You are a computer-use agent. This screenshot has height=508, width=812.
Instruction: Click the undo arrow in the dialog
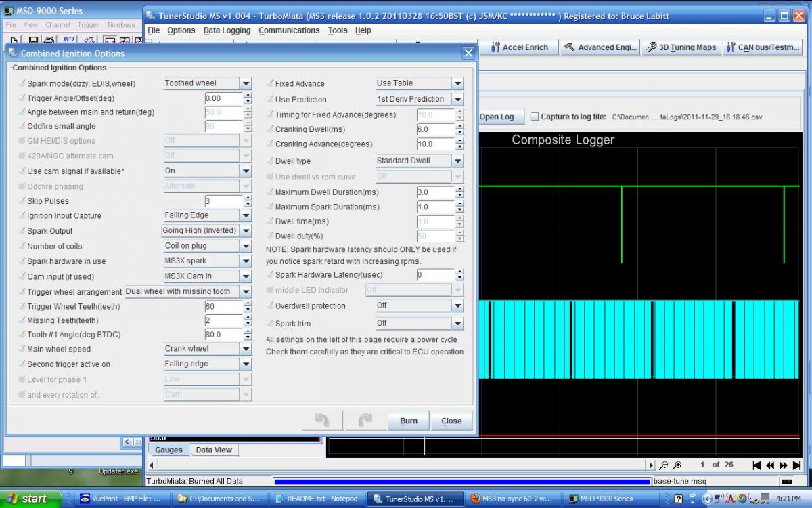[x=322, y=421]
